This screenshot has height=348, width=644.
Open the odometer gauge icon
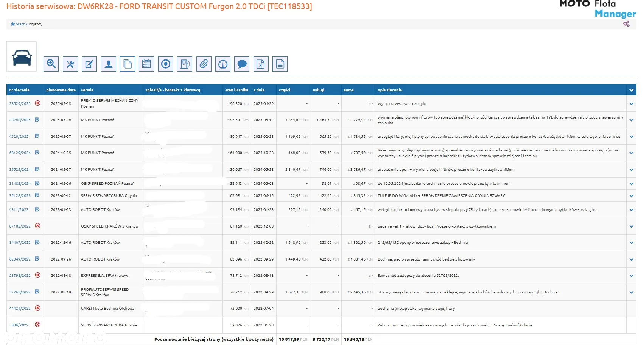[x=223, y=64]
